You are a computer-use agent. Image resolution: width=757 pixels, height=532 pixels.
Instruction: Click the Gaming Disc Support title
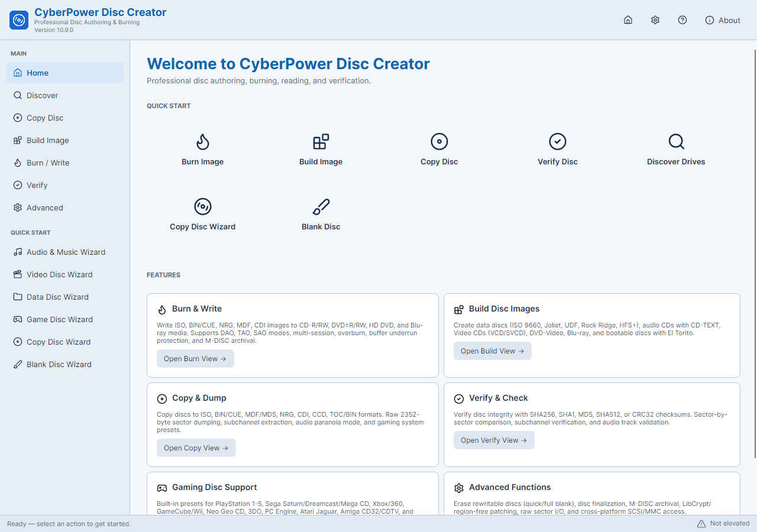point(215,487)
